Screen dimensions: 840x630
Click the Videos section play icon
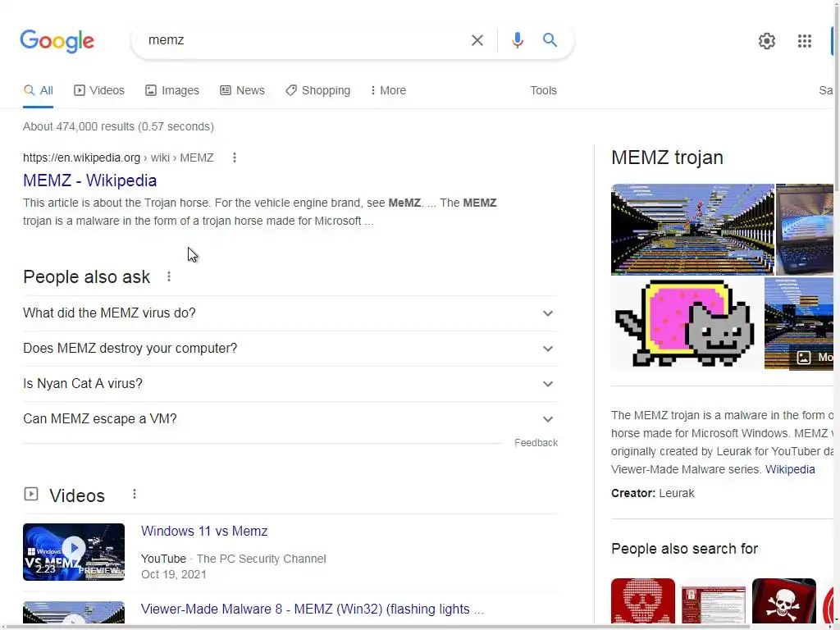[x=31, y=494]
